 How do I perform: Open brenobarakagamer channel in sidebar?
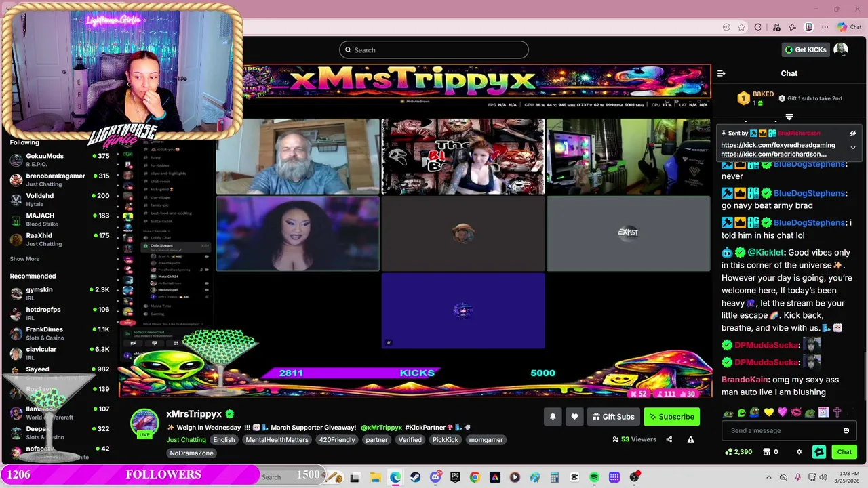click(60, 180)
